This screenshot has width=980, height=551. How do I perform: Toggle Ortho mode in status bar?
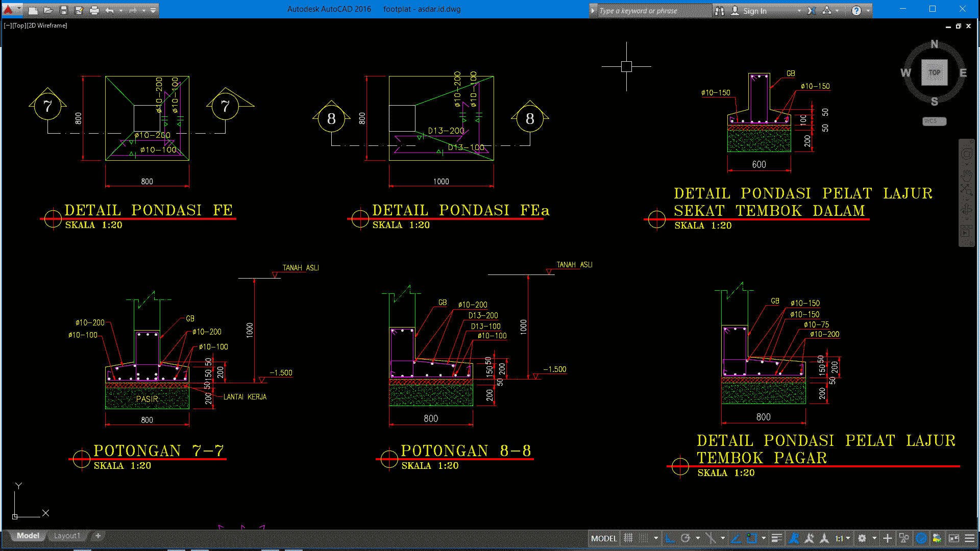670,538
